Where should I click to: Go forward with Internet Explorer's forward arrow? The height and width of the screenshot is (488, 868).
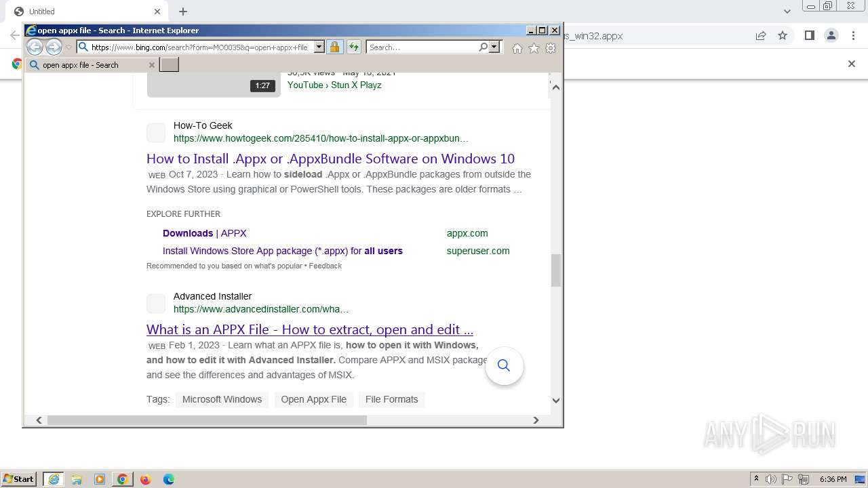54,47
